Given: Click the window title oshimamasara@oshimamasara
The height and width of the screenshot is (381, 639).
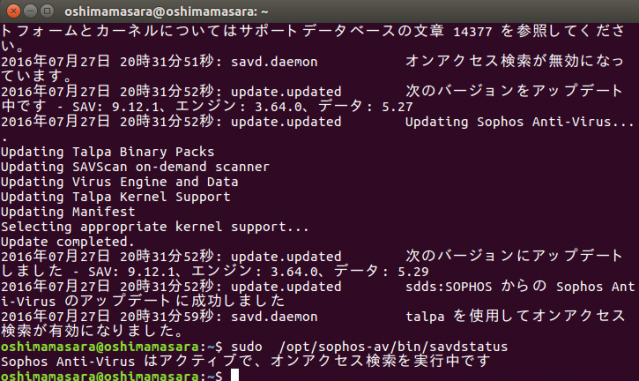Looking at the screenshot, I should [166, 11].
